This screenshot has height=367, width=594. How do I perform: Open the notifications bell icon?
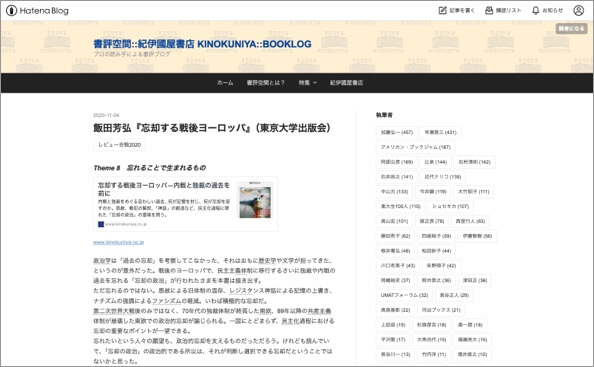click(535, 10)
